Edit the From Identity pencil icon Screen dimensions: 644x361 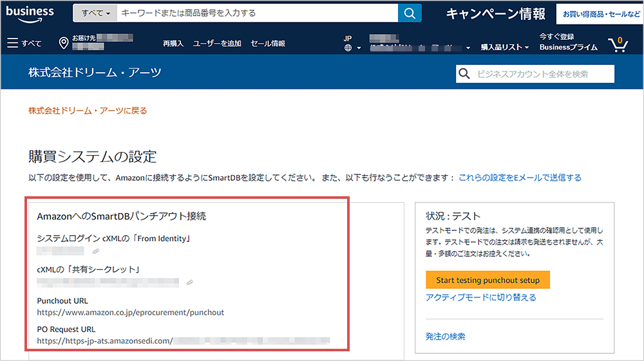pyautogui.click(x=96, y=251)
